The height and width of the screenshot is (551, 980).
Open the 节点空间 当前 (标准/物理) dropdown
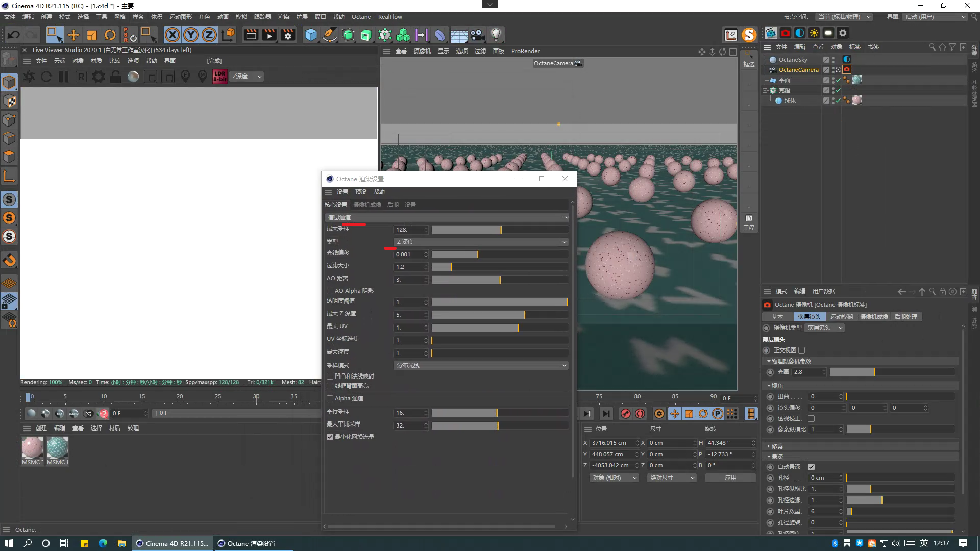[x=844, y=17]
